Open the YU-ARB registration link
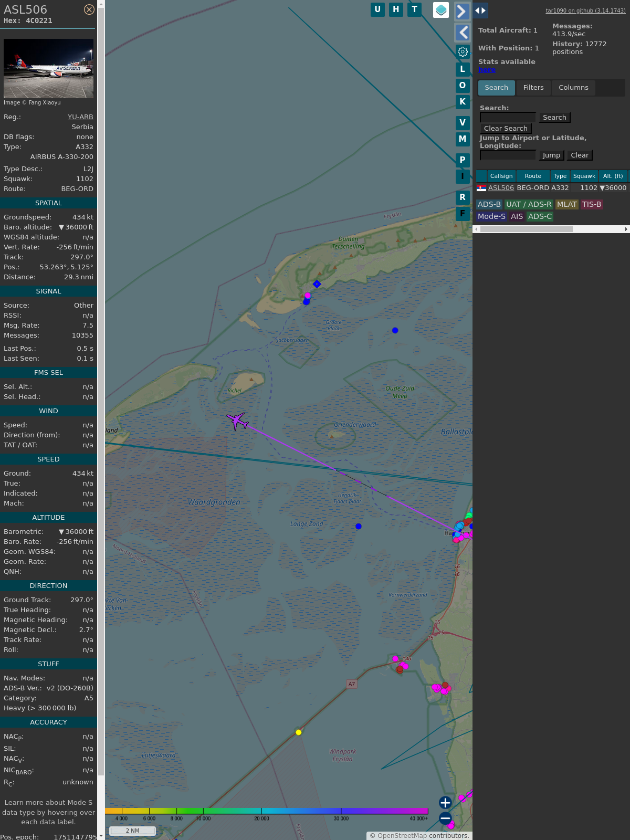 (80, 117)
